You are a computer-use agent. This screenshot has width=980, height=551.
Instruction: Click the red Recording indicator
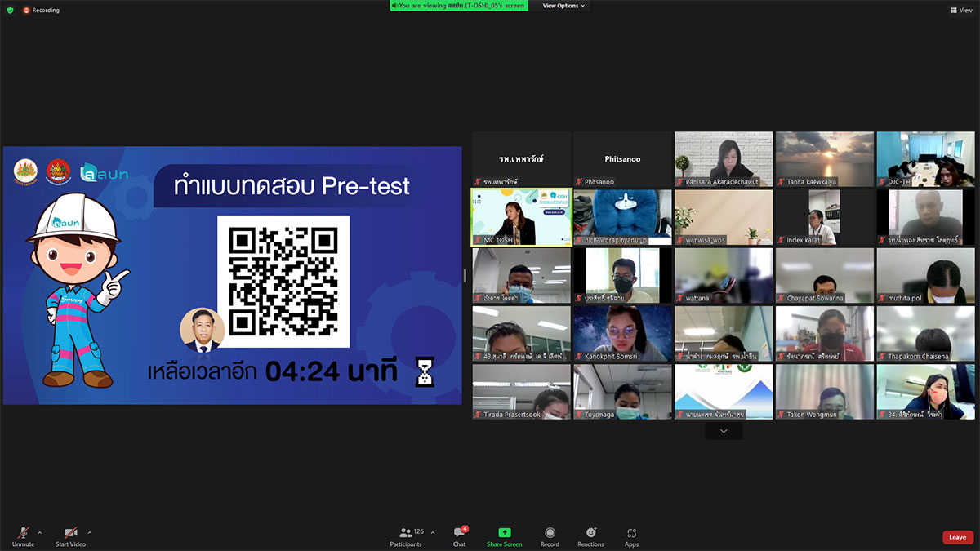coord(42,11)
